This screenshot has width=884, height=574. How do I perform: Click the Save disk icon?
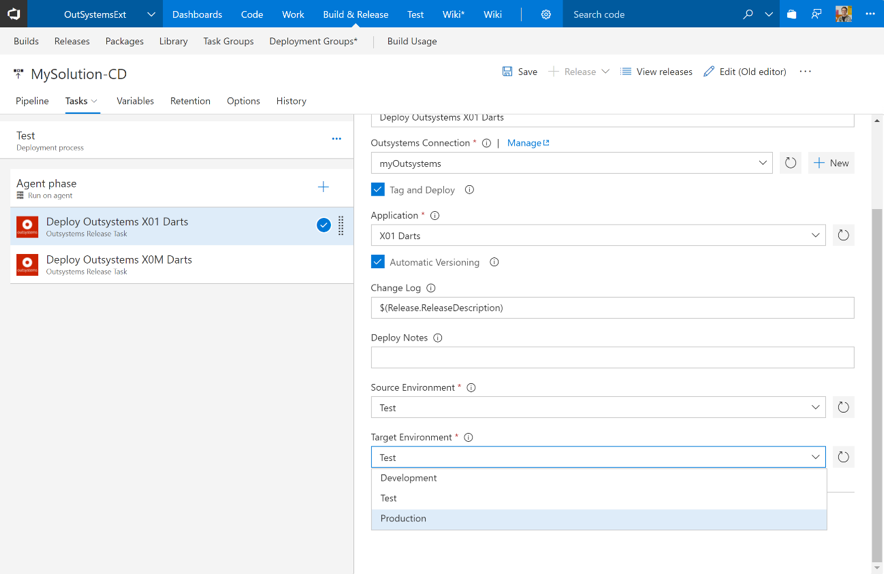[507, 71]
